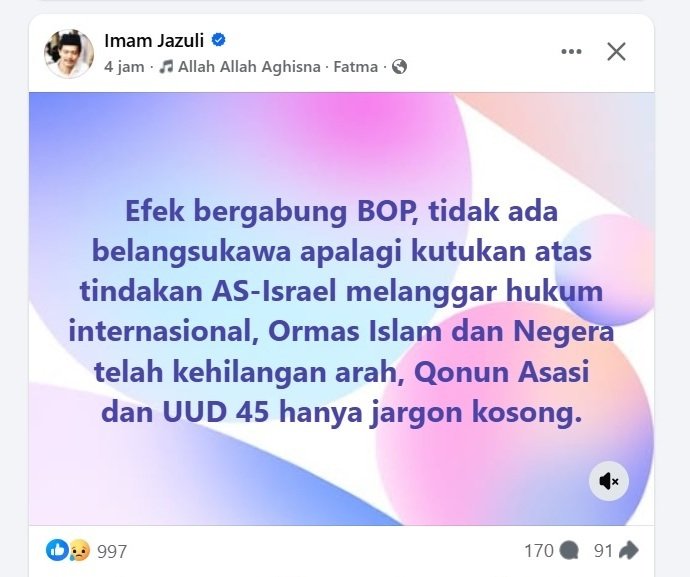The height and width of the screenshot is (577, 690).
Task: Open the 'Allah Allah Aghisna' audio link
Action: point(249,67)
